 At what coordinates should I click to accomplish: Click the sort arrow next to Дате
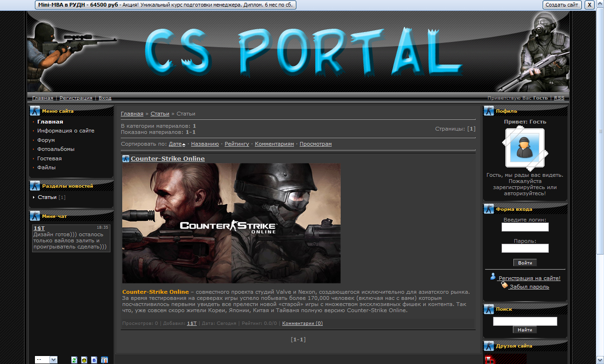[184, 144]
